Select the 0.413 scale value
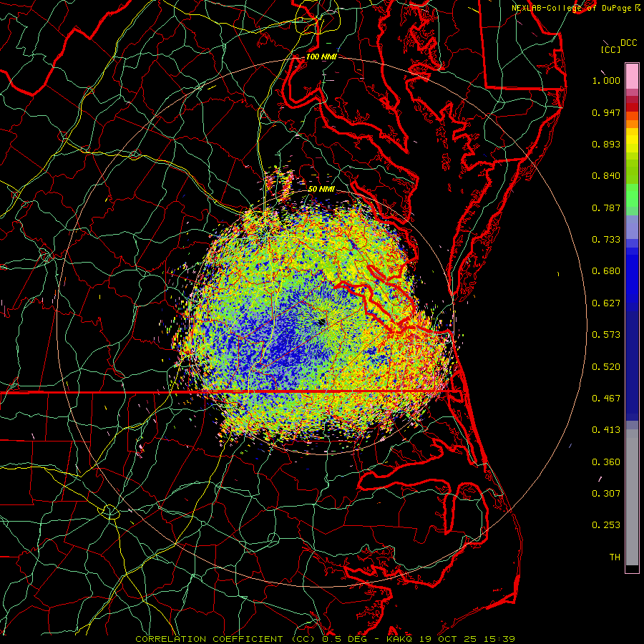Viewport: 644px width, 644px height. pos(606,430)
